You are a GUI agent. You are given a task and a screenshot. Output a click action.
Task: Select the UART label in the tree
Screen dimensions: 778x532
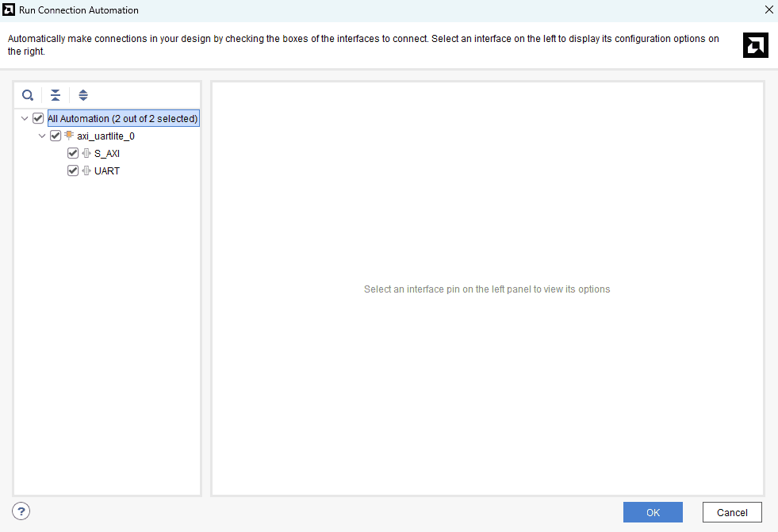[x=107, y=170]
